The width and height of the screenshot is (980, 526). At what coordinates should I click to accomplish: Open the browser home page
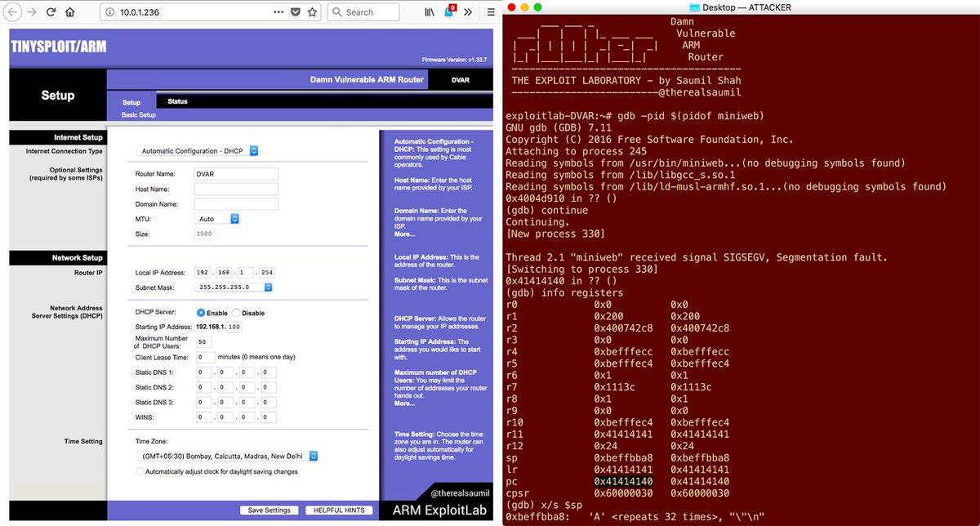(70, 12)
